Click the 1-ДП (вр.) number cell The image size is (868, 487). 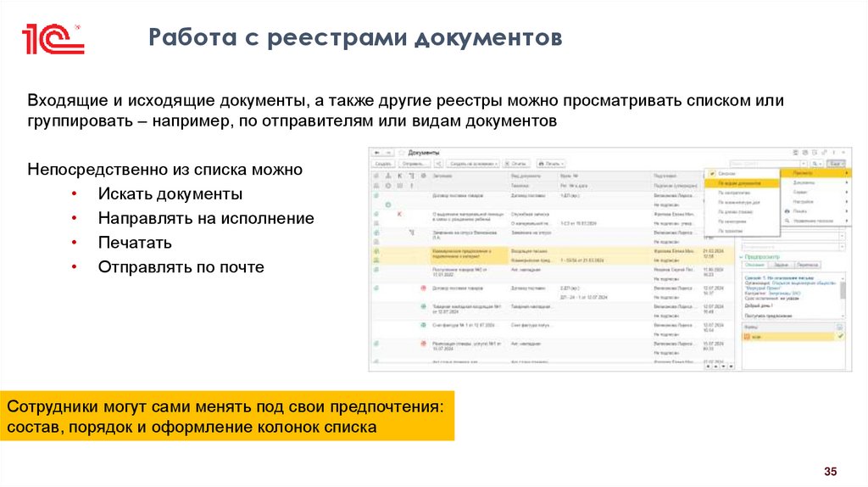(x=570, y=196)
